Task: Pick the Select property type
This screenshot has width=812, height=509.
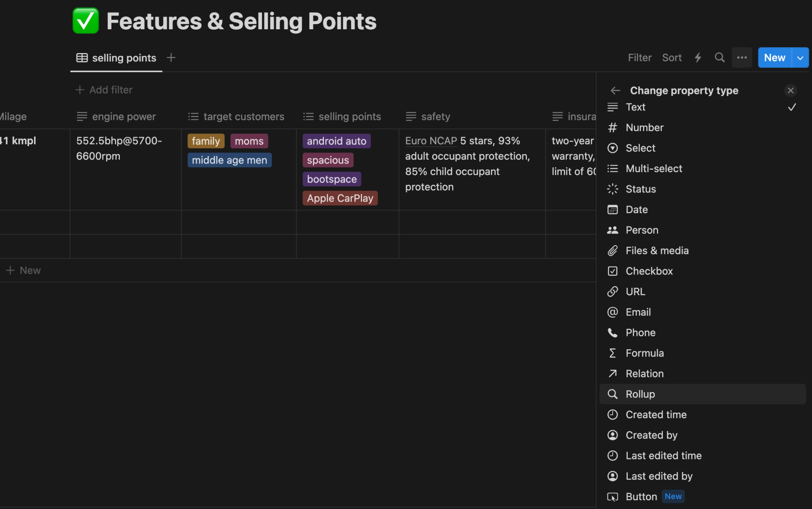Action: [x=640, y=148]
